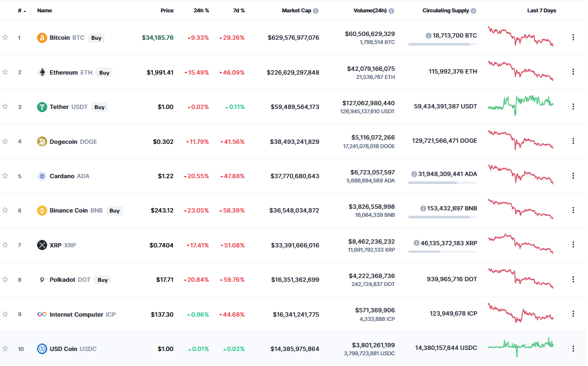This screenshot has width=588, height=366.
Task: Mark Cardano as favorite with star
Action: (x=5, y=175)
